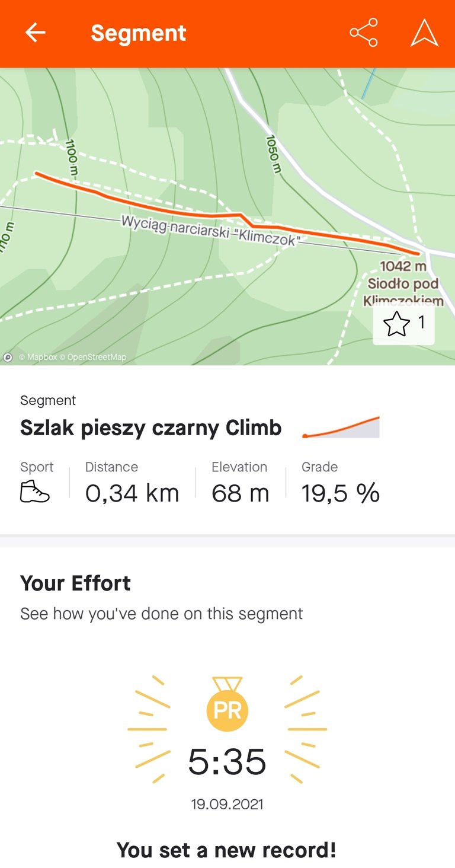Tap the navigation arrow icon
Screen dimensions: 455x868
tap(424, 33)
